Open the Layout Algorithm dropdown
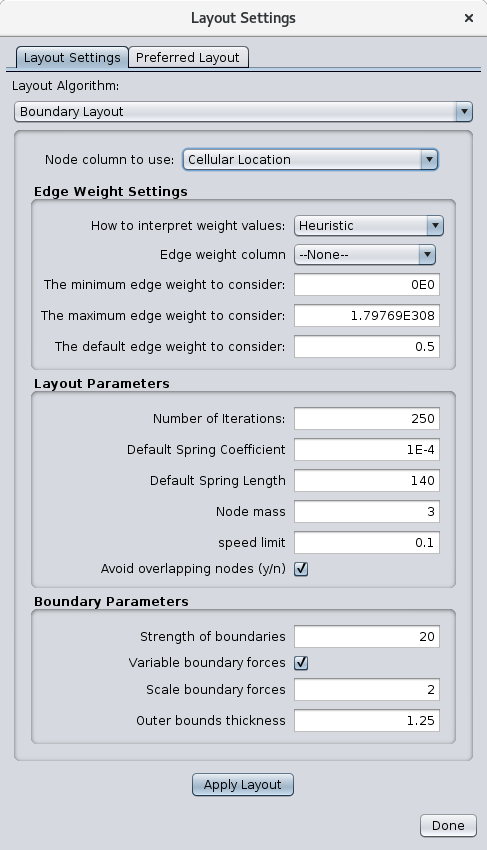This screenshot has width=487, height=850. pyautogui.click(x=244, y=112)
